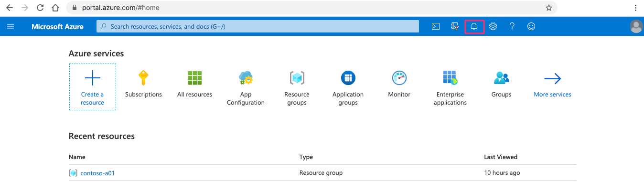Open Subscriptions key icon
644x182 pixels.
tap(143, 78)
